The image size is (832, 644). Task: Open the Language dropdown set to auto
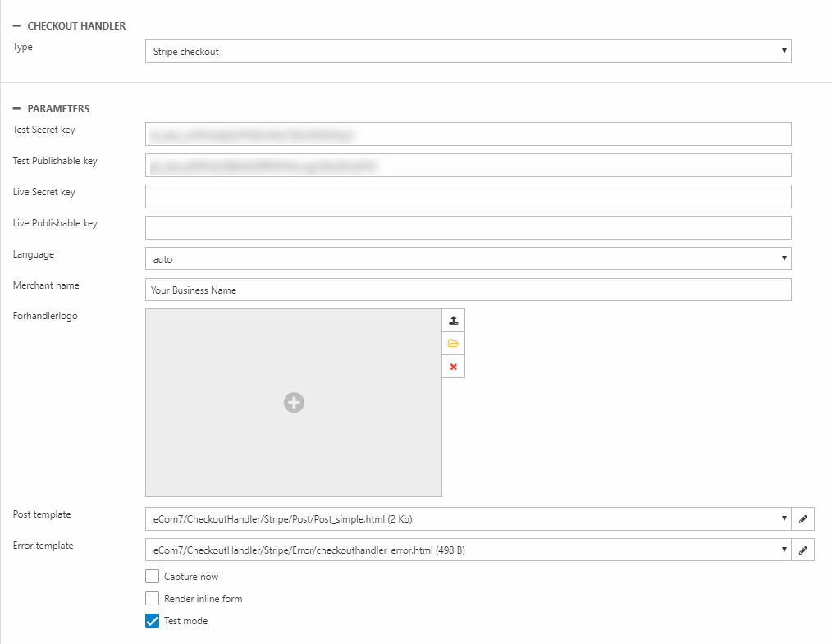point(468,259)
